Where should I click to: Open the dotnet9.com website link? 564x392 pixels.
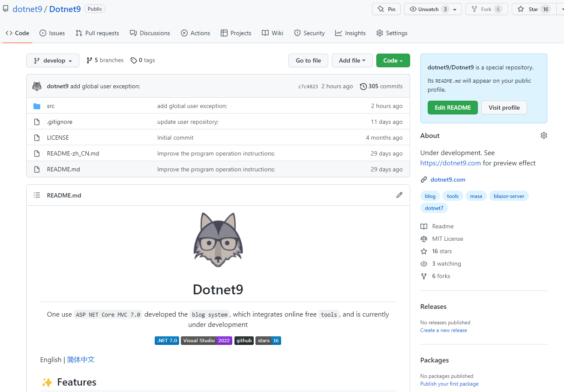tap(448, 180)
